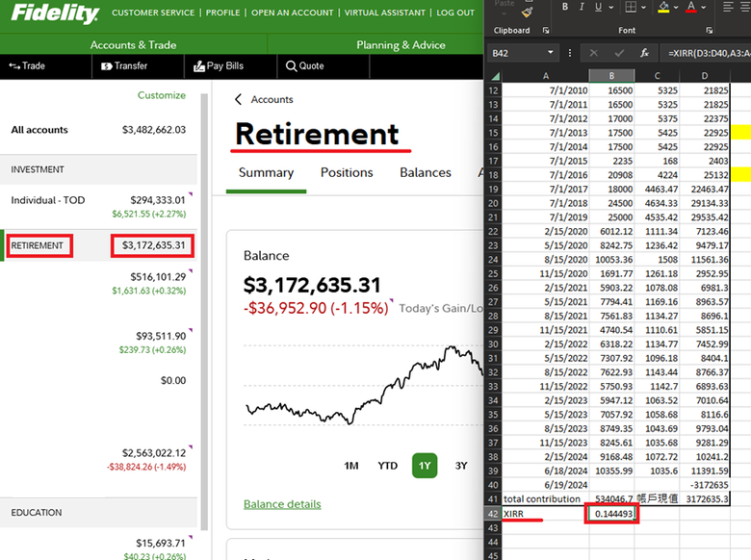Set chart range to 3Y
The height and width of the screenshot is (560, 751).
(461, 466)
